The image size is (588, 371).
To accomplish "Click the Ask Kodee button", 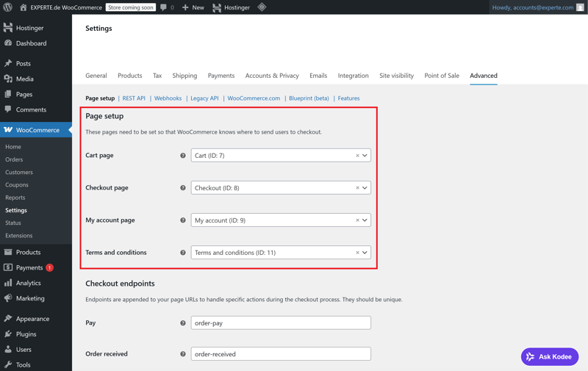I will coord(550,357).
